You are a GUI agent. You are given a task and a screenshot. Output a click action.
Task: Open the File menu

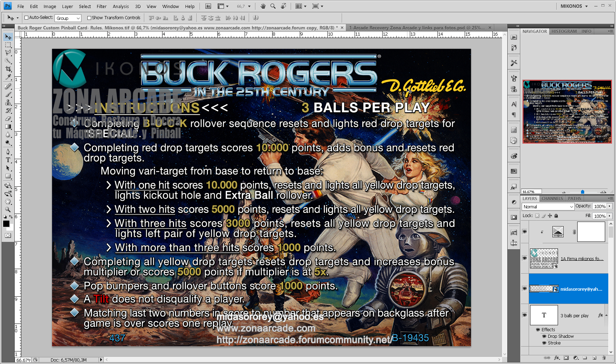click(21, 6)
